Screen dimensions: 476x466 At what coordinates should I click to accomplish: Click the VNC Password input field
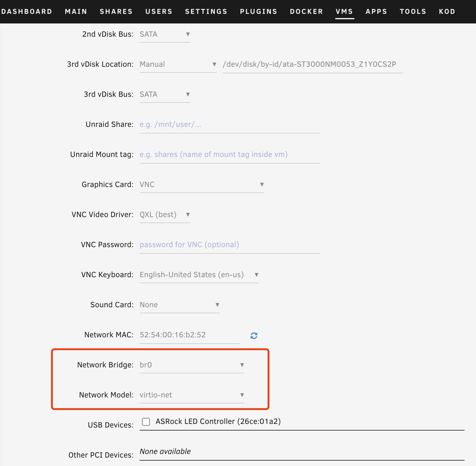click(230, 245)
